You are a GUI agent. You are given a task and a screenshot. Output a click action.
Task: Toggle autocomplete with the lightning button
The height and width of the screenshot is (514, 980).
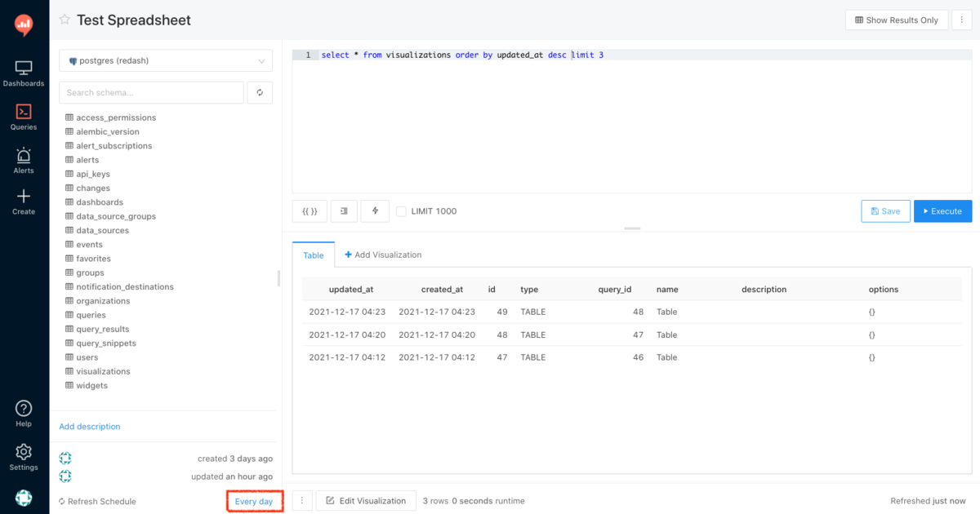(375, 211)
